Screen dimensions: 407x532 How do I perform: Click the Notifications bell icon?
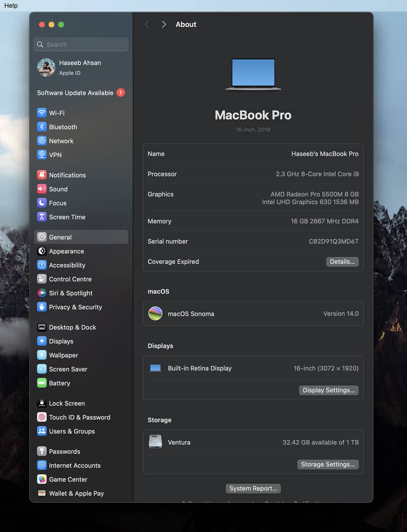coord(42,175)
